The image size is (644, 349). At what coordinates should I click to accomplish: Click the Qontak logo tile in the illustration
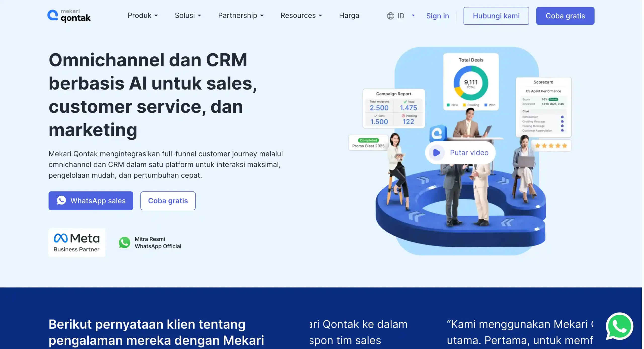437,133
